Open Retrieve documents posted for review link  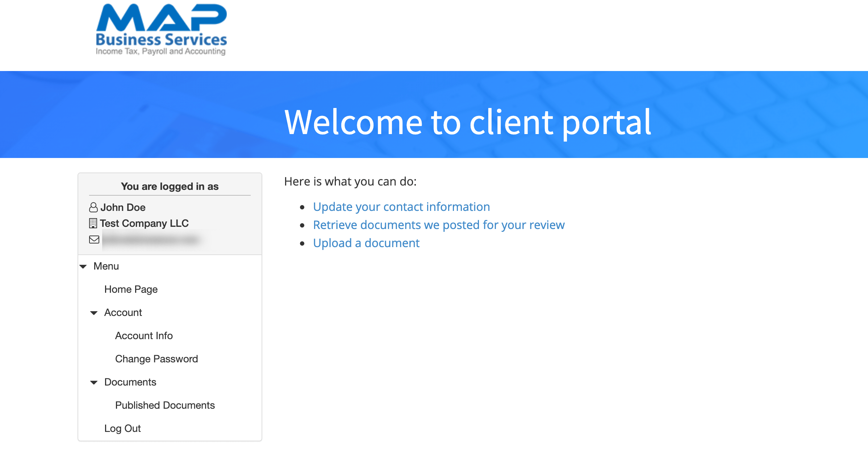[x=439, y=225]
